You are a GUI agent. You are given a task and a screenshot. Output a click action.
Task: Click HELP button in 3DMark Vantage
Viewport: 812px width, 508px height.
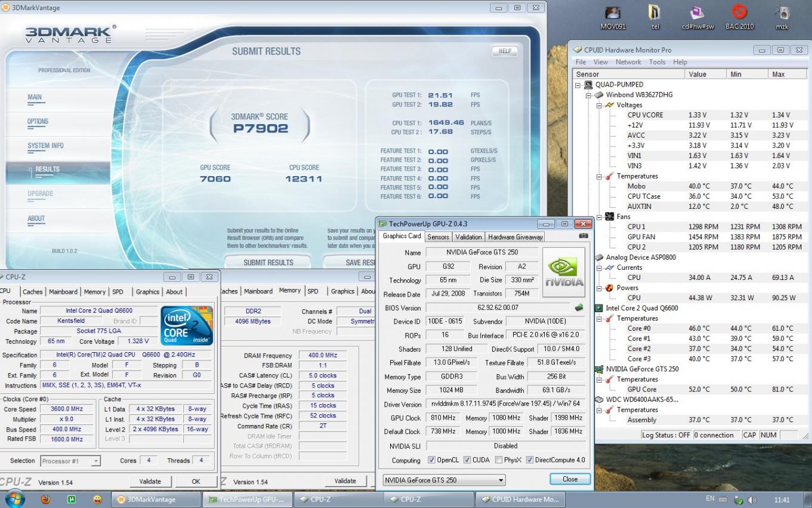[505, 51]
